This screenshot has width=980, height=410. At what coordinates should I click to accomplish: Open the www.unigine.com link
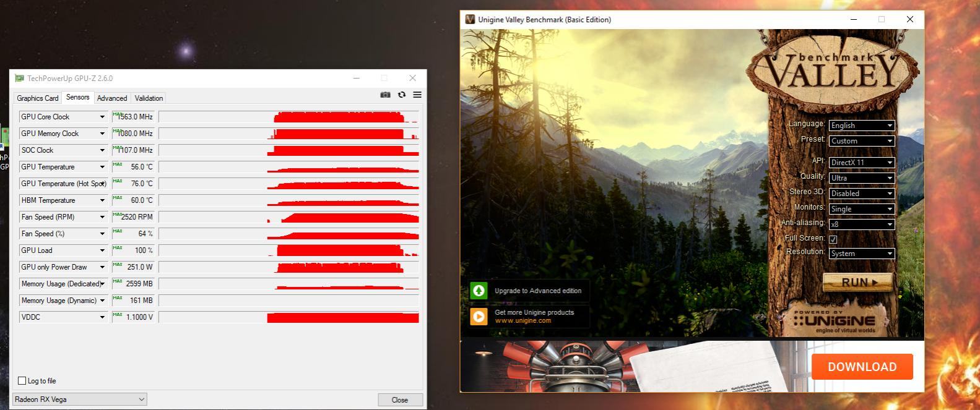tap(523, 321)
